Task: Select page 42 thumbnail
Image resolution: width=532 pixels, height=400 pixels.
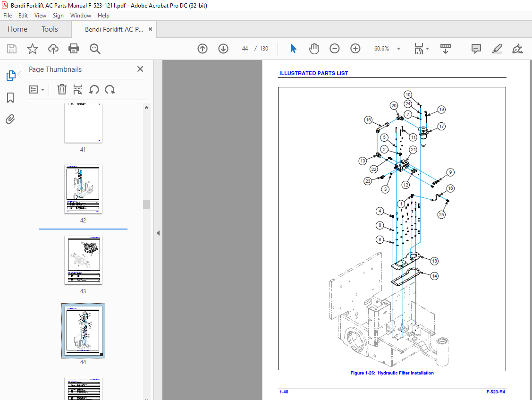Action: [x=83, y=189]
